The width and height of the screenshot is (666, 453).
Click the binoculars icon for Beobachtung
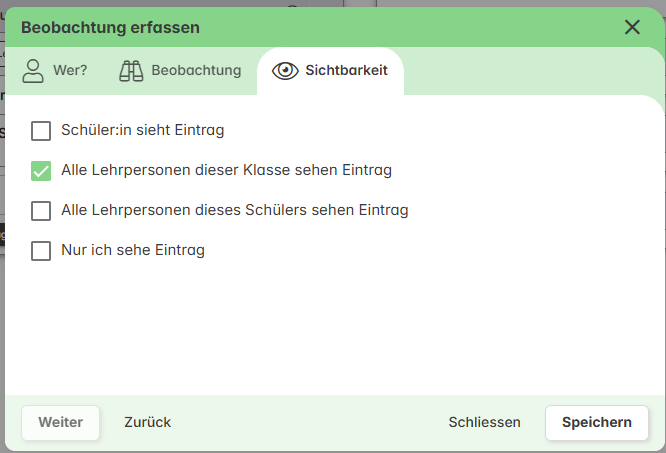click(131, 71)
